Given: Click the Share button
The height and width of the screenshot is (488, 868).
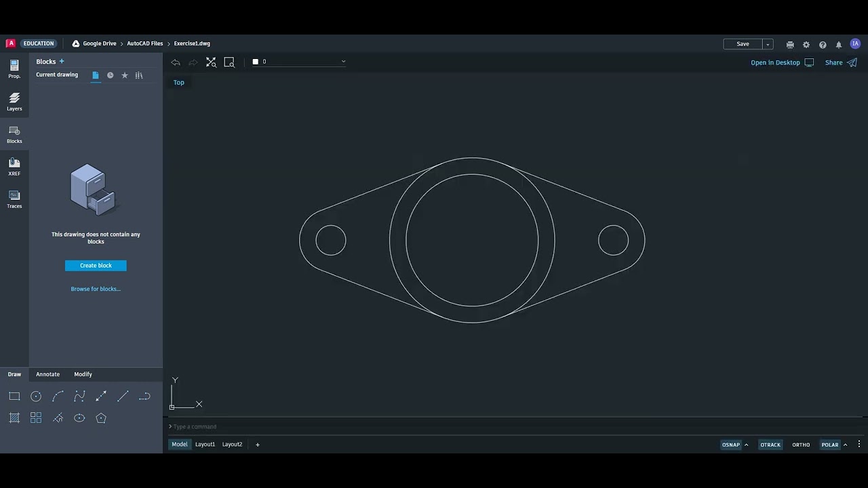Looking at the screenshot, I should pos(841,62).
